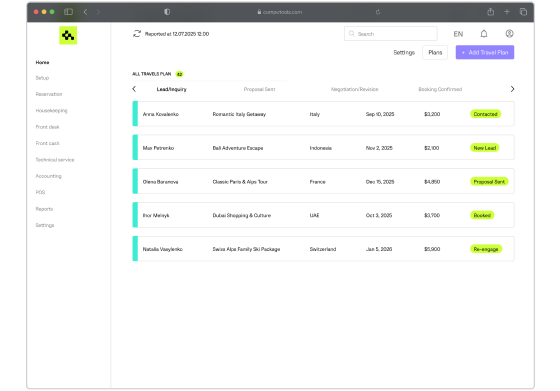Click the green app logo
560x391 pixels.
pos(68,35)
